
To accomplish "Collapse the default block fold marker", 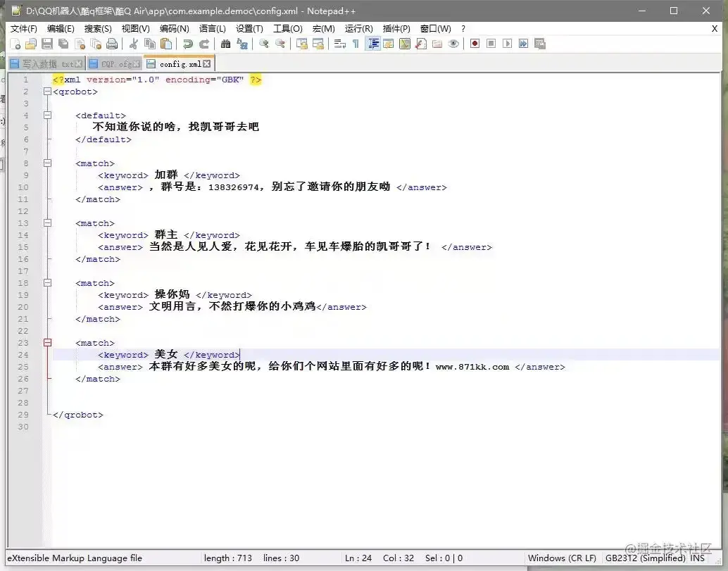I will pyautogui.click(x=47, y=115).
